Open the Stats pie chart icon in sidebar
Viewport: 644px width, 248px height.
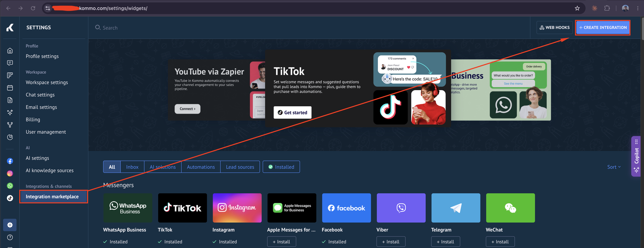(10, 137)
